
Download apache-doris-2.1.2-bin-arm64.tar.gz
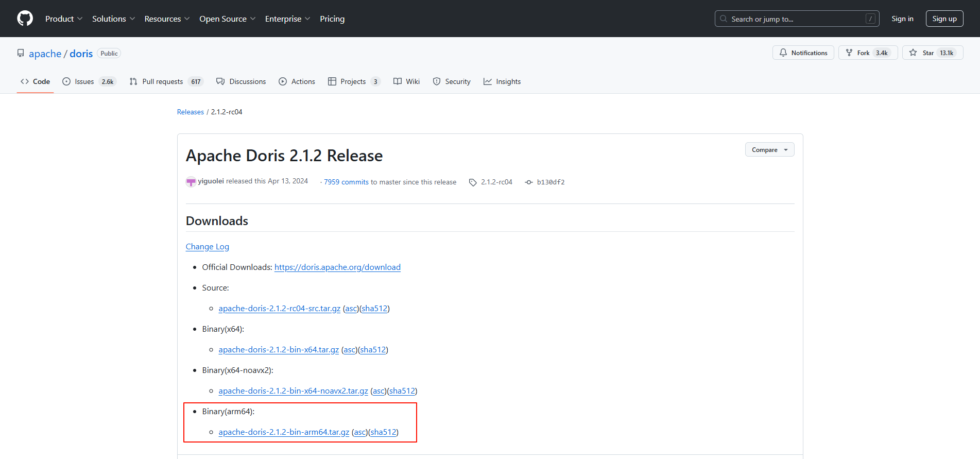pyautogui.click(x=284, y=432)
